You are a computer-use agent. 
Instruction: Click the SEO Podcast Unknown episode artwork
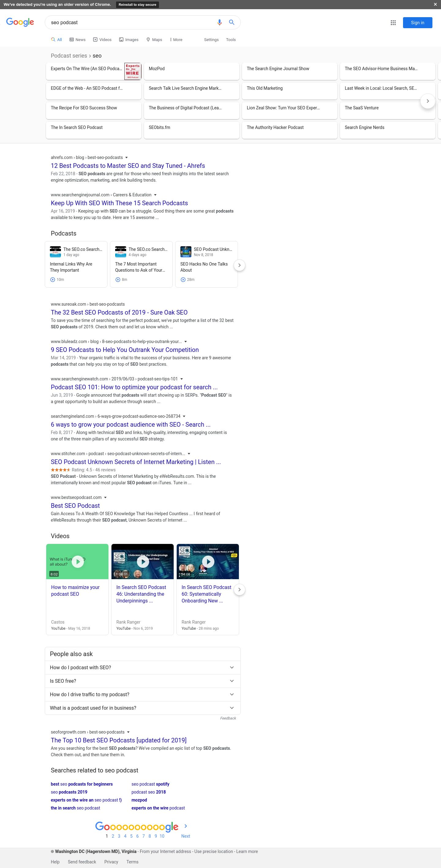pyautogui.click(x=186, y=252)
